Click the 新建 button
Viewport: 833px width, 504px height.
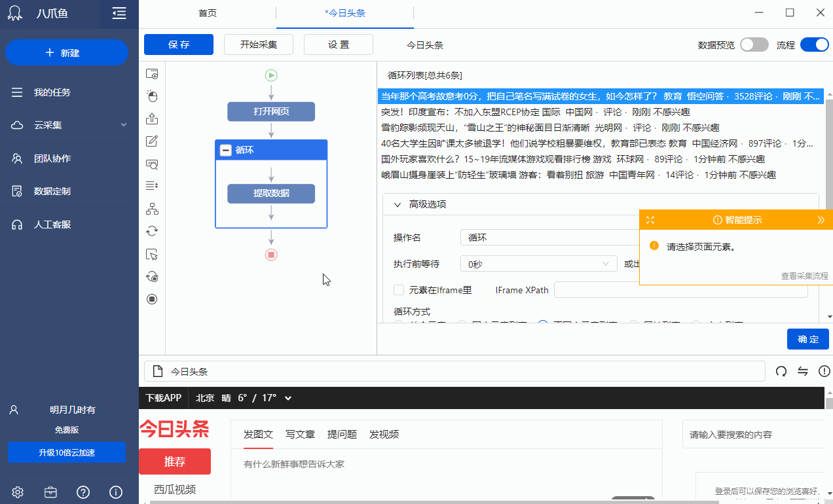pos(67,53)
